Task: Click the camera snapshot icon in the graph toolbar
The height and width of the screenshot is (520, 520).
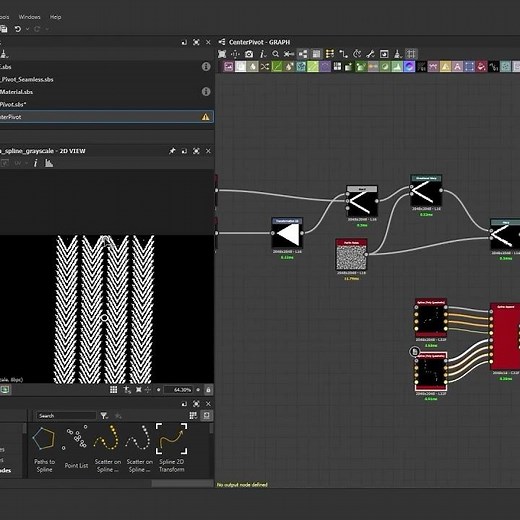Action: click(249, 54)
